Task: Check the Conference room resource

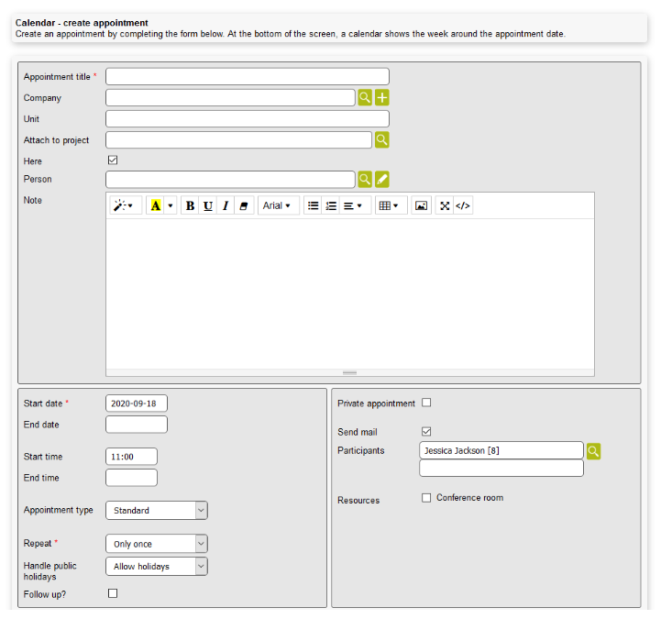Action: [x=426, y=498]
